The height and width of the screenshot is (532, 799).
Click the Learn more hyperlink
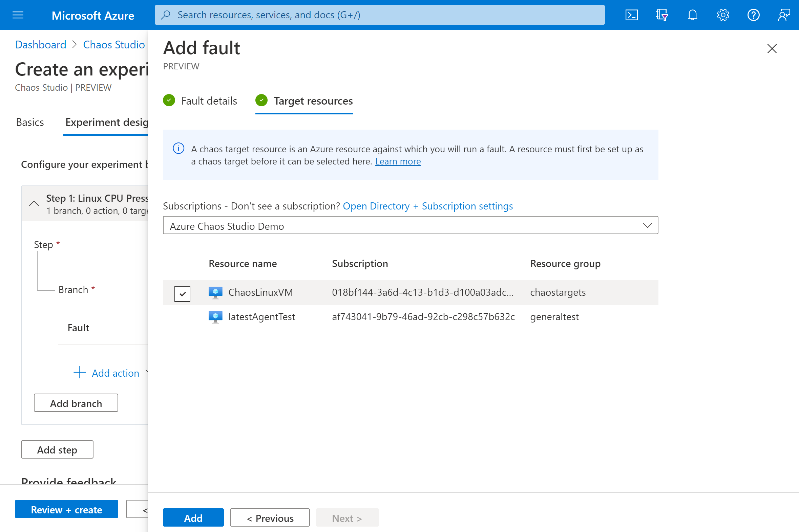(398, 161)
